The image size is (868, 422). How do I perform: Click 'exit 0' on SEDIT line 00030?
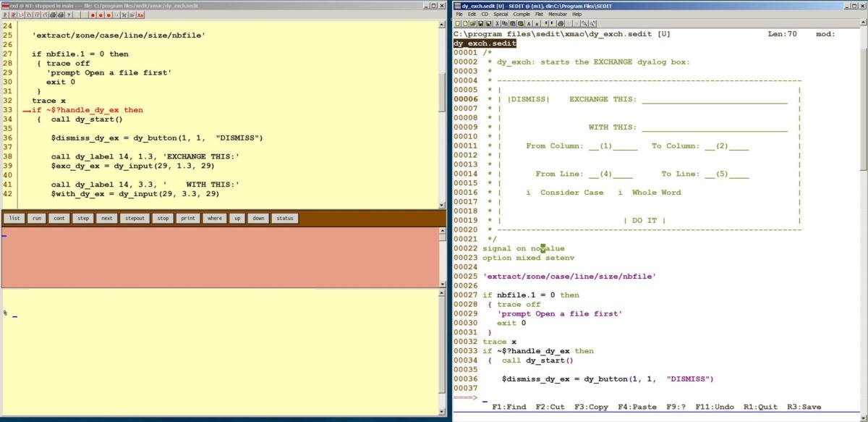click(511, 323)
